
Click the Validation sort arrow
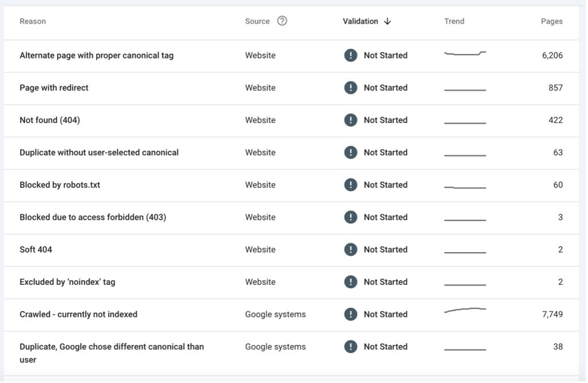tap(388, 21)
